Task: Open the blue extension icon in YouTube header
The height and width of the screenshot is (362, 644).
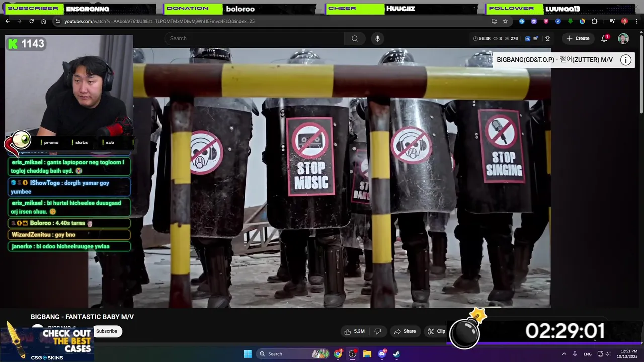Action: [527, 38]
